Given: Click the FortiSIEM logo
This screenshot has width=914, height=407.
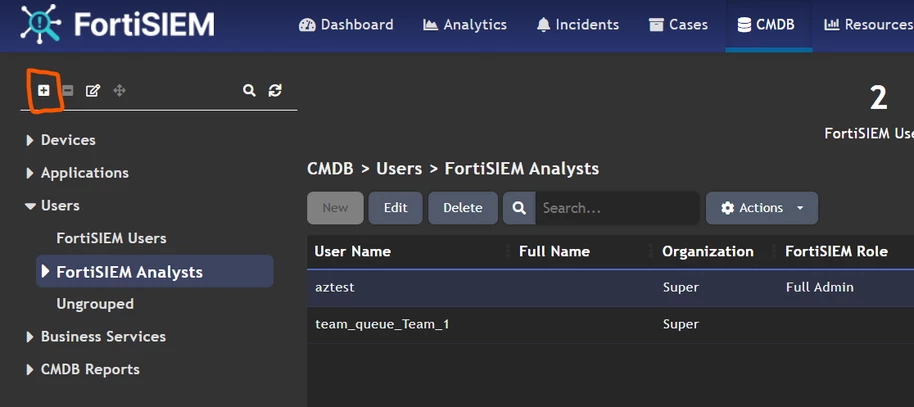Looking at the screenshot, I should tap(117, 24).
